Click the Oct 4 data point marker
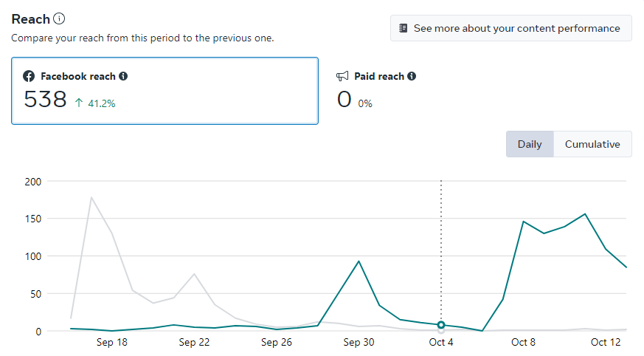This screenshot has height=356, width=644. pos(441,325)
